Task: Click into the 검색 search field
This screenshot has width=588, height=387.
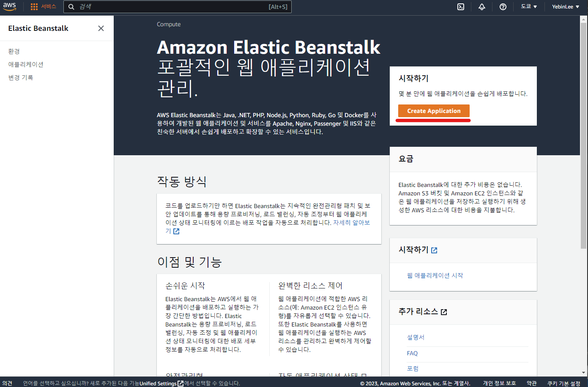Action: click(178, 7)
